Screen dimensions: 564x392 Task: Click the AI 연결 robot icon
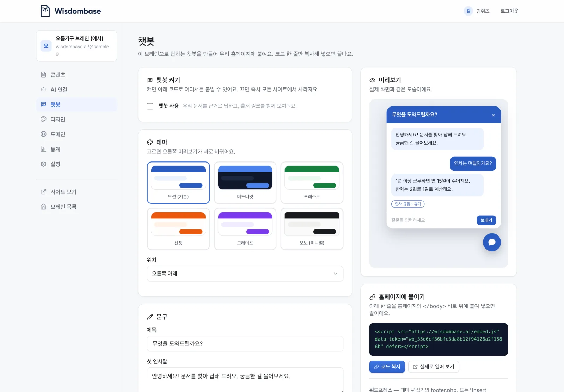43,90
